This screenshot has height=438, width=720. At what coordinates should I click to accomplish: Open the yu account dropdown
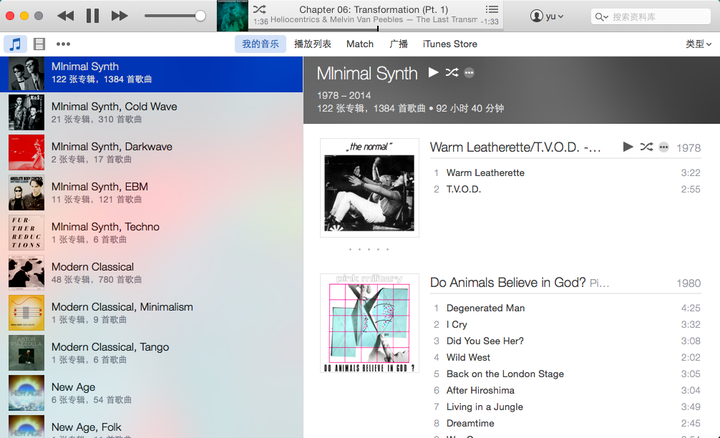pyautogui.click(x=546, y=17)
